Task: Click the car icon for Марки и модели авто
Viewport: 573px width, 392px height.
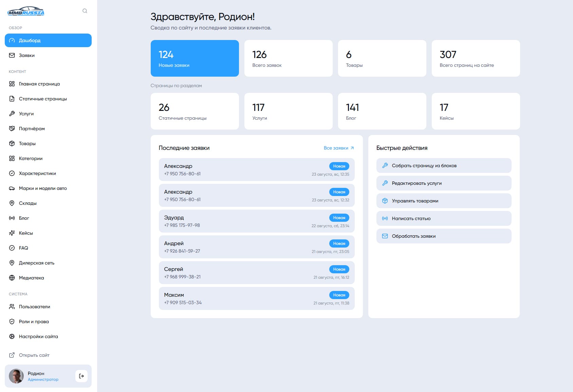Action: (x=12, y=188)
